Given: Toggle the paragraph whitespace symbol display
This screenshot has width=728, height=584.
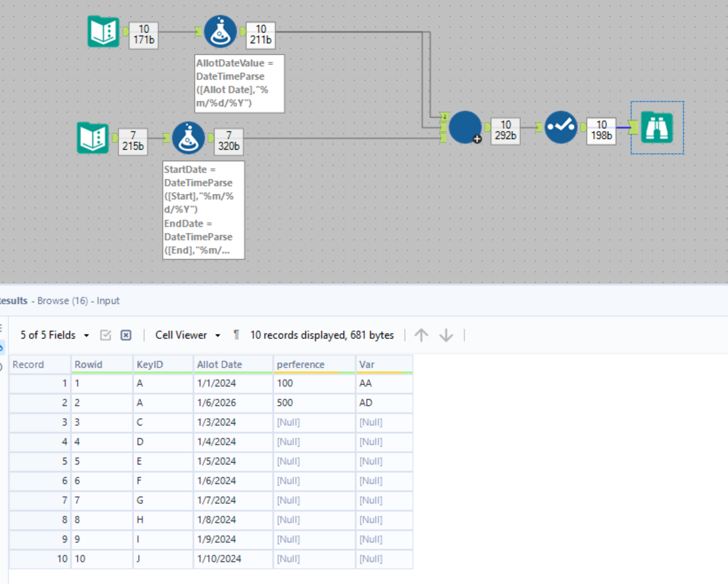Looking at the screenshot, I should (x=236, y=335).
